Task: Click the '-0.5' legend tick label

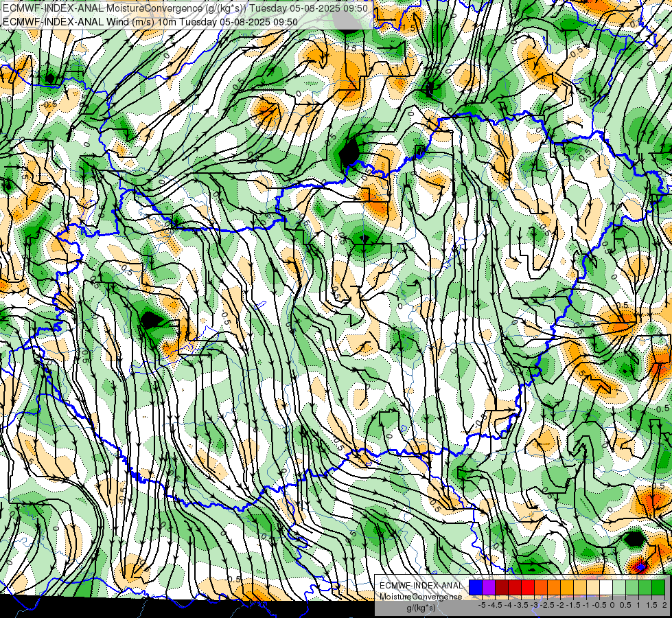Action: click(599, 605)
